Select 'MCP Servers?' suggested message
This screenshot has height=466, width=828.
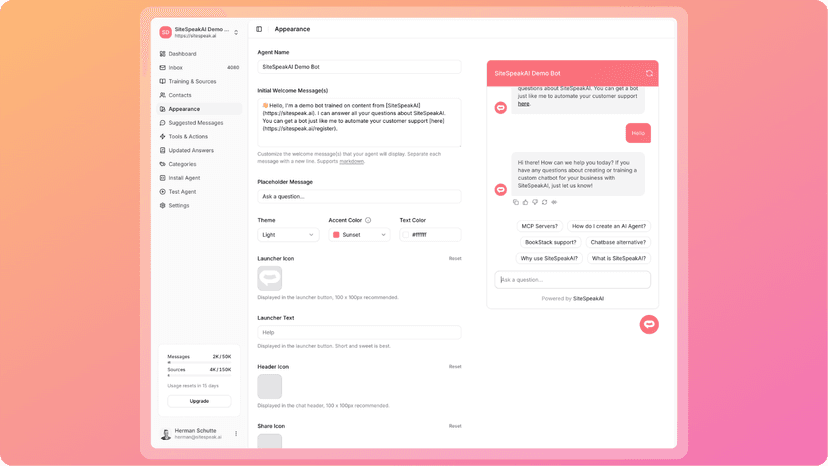tap(539, 226)
